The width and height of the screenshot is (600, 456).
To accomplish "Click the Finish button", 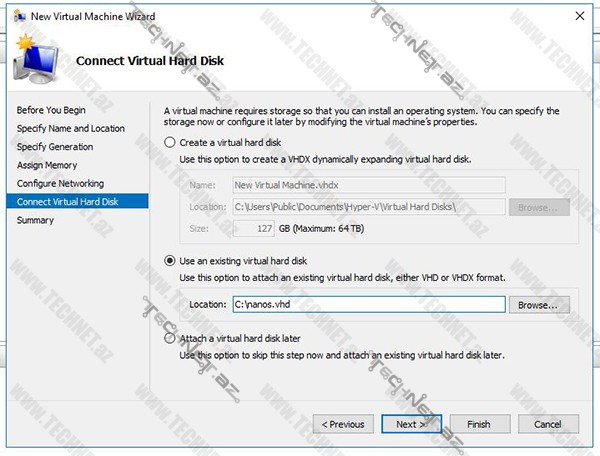I will pyautogui.click(x=478, y=423).
